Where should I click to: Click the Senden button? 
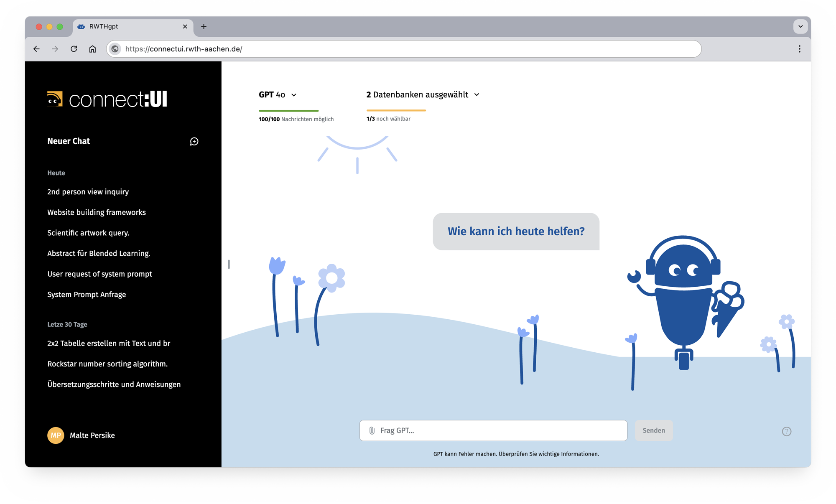(x=654, y=430)
